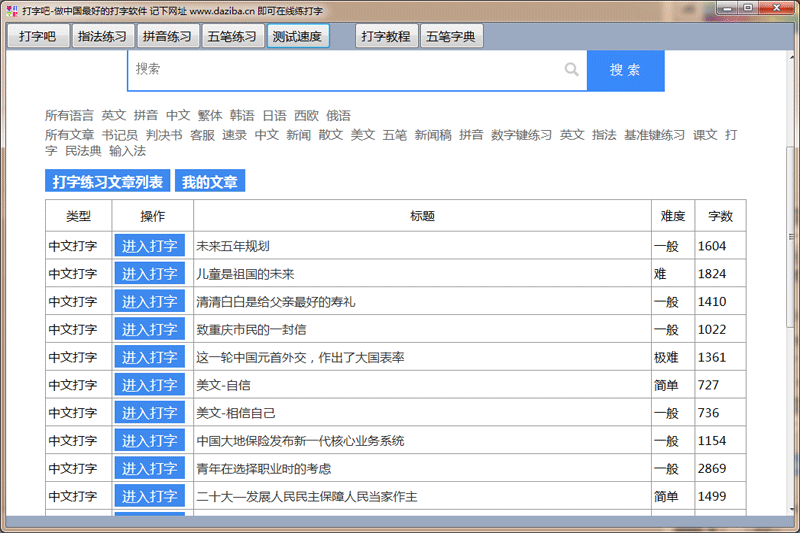Filter by 韩语 language link
The height and width of the screenshot is (533, 800).
pos(242,116)
